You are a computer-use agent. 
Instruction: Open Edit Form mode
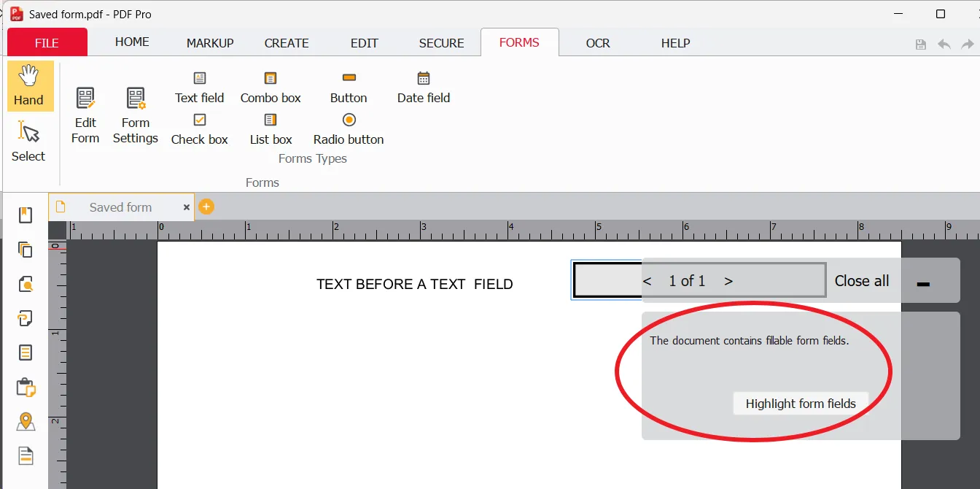85,115
